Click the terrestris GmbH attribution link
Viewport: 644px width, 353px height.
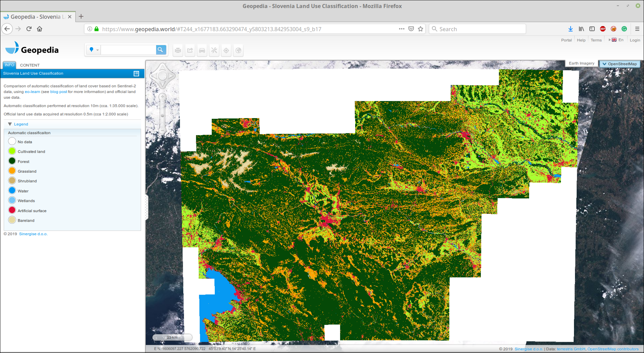point(571,349)
